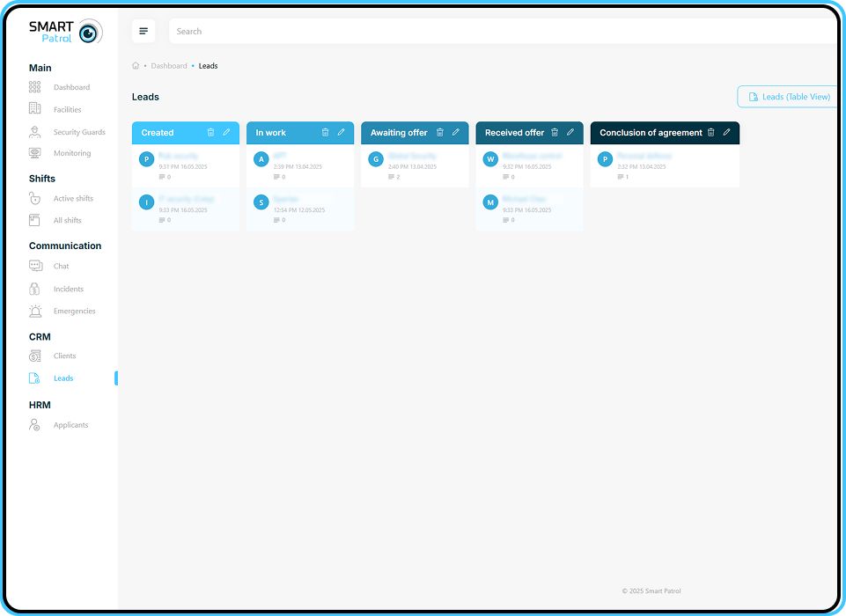This screenshot has width=846, height=616.
Task: Edit the In work column with pencil icon
Action: click(x=342, y=133)
